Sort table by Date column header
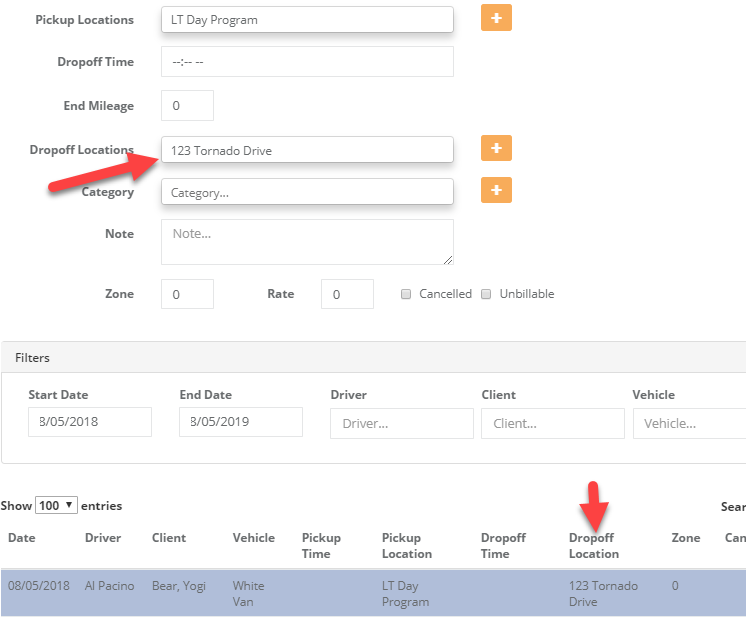 pos(22,538)
